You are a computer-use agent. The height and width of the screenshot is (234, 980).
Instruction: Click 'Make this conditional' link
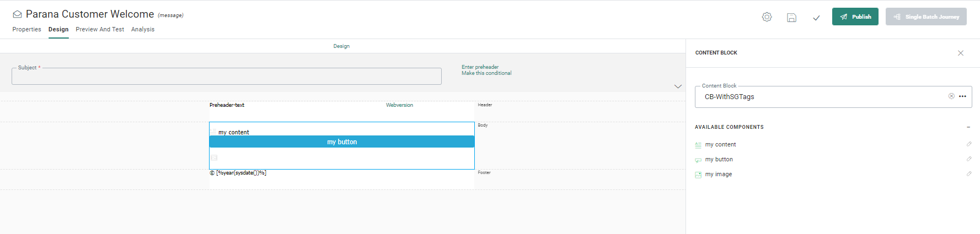pos(486,73)
